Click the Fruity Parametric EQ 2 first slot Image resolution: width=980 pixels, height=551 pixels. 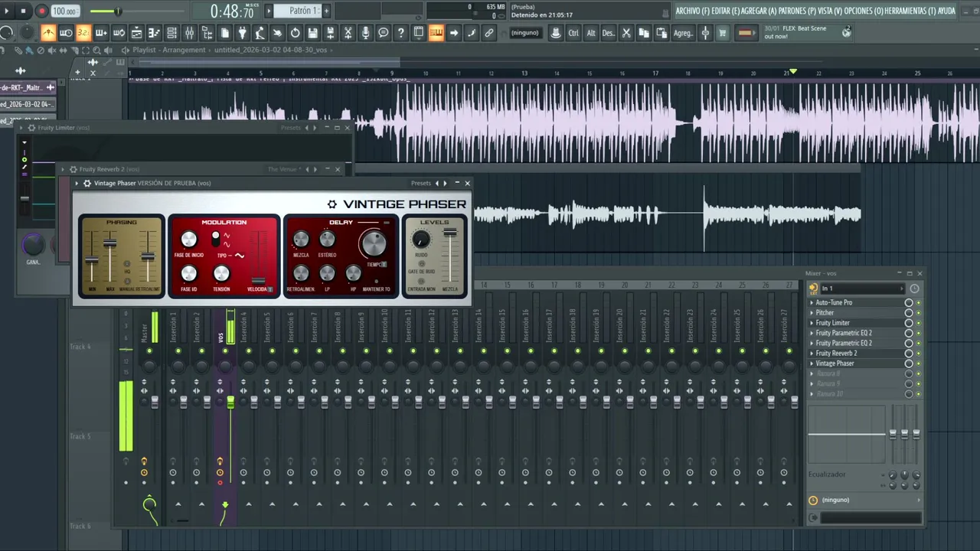[844, 334]
